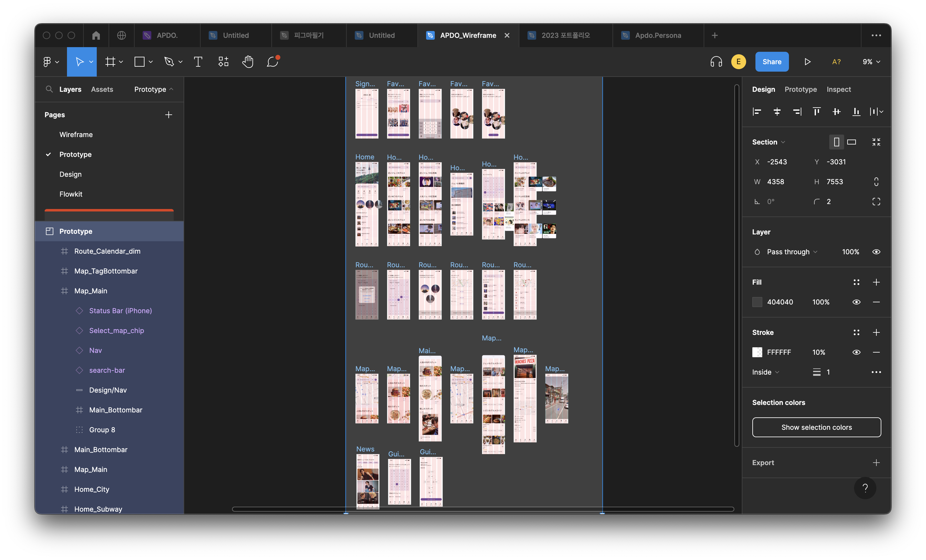Toggle the FFFFFF stroke visibility
The height and width of the screenshot is (560, 926).
tap(856, 352)
